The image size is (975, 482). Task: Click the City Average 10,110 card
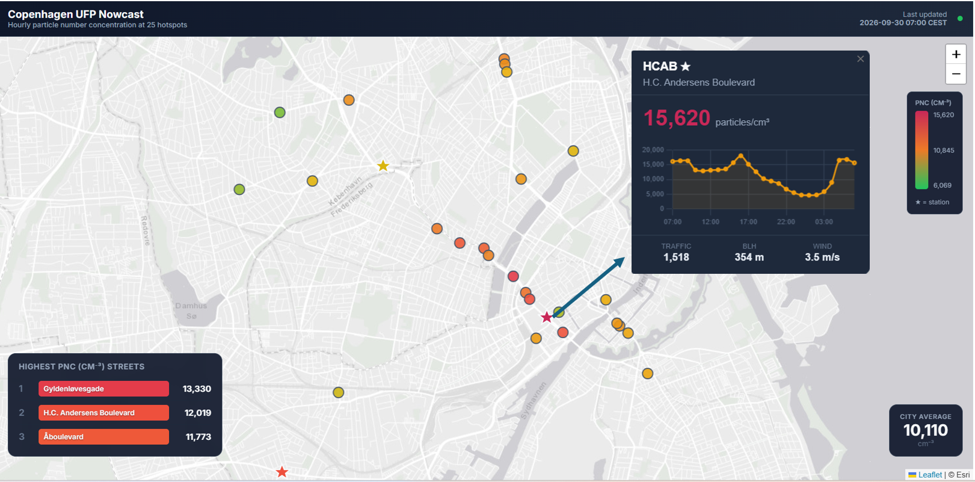[925, 430]
